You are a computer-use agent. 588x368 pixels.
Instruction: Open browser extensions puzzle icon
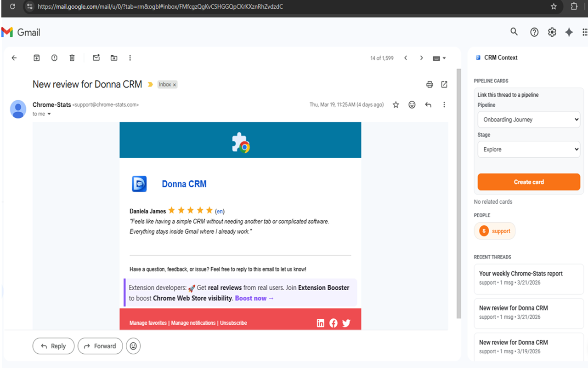click(x=574, y=6)
